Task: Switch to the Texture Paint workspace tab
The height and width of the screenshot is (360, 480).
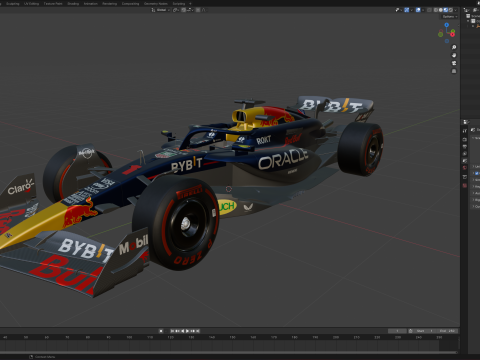Action: (x=53, y=4)
